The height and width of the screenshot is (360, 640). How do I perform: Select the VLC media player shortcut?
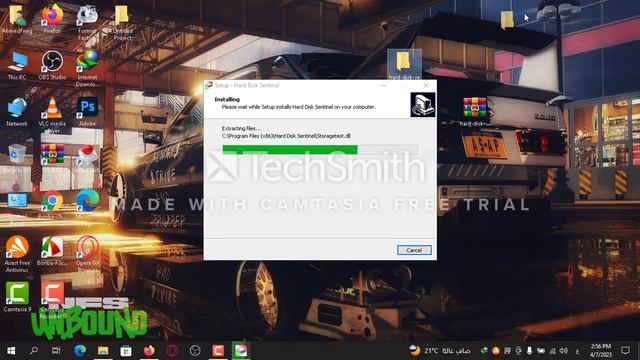(52, 116)
